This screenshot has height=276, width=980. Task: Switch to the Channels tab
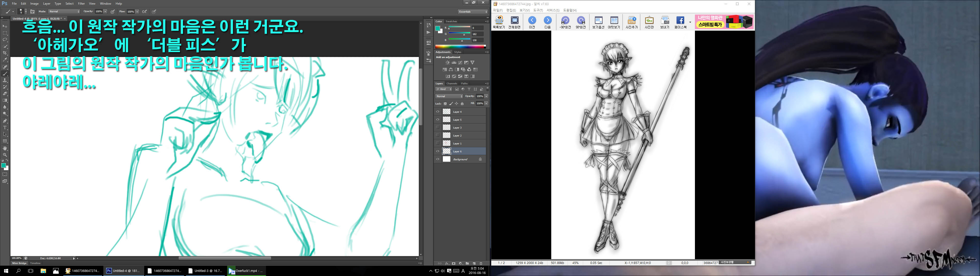(451, 84)
